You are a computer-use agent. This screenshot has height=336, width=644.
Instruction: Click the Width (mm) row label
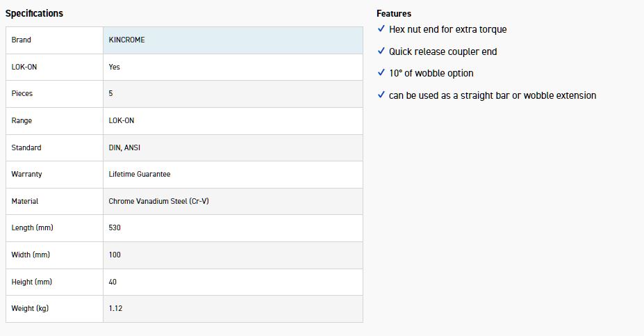(31, 255)
